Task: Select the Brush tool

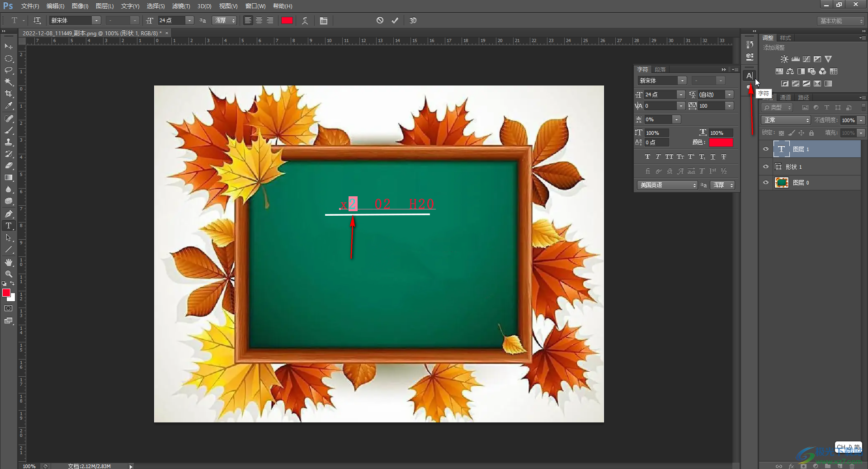Action: tap(9, 130)
